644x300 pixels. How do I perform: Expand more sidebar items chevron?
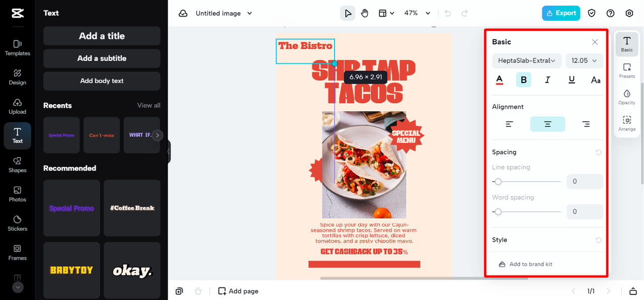[18, 287]
